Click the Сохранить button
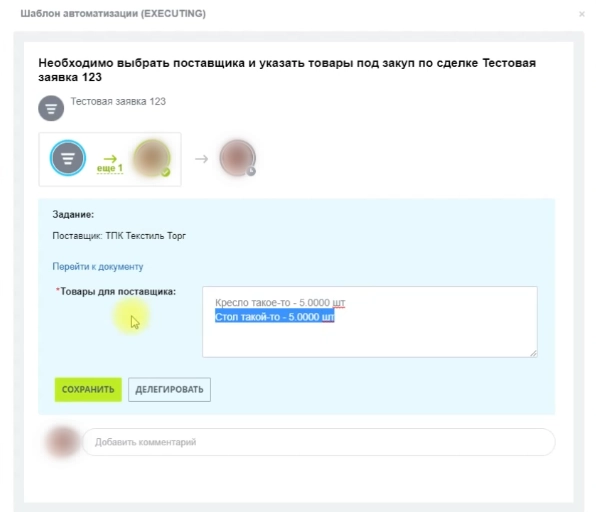The width and height of the screenshot is (596, 512). (88, 389)
